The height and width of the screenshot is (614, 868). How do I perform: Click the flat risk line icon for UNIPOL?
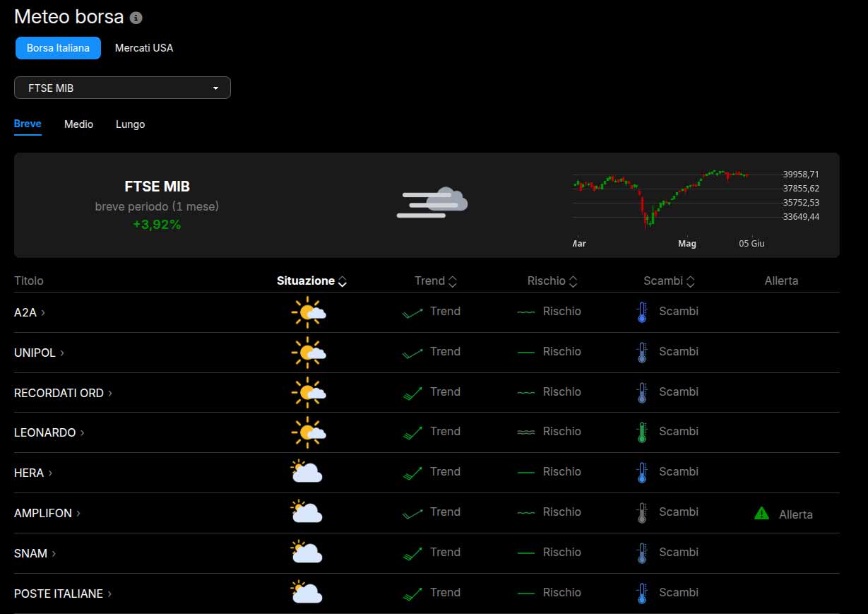(526, 352)
